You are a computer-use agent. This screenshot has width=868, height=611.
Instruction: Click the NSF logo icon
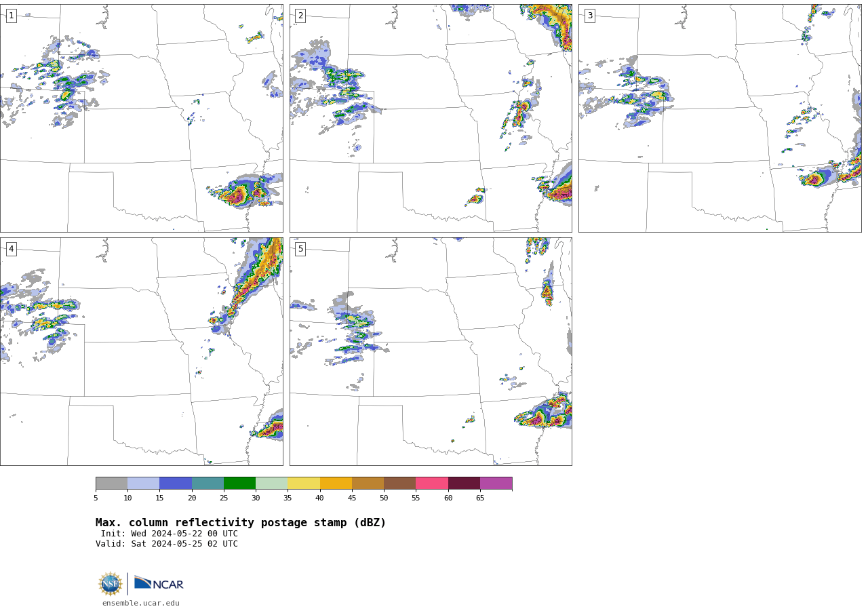tap(111, 584)
